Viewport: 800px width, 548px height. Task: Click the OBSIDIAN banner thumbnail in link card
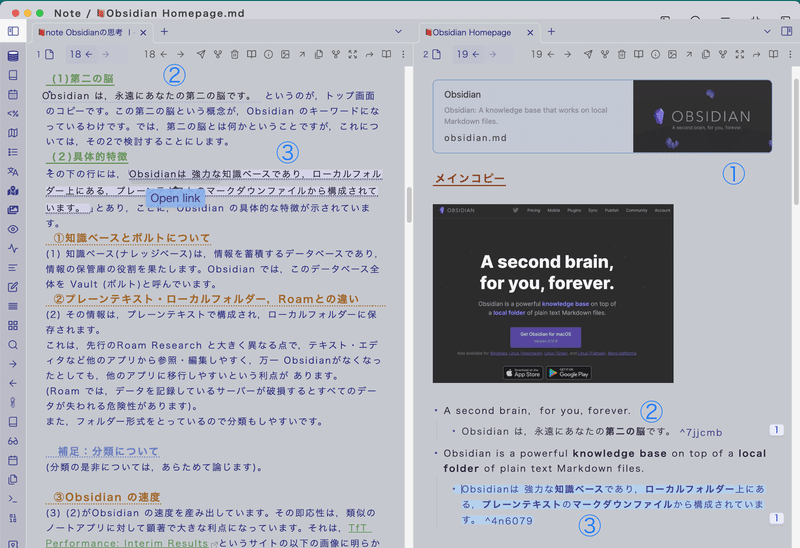[x=703, y=116]
